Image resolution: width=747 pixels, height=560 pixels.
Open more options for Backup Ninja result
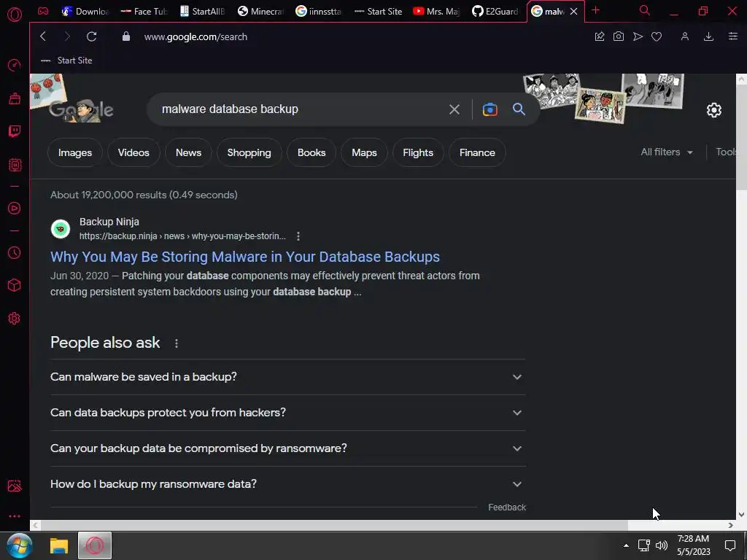(x=298, y=236)
